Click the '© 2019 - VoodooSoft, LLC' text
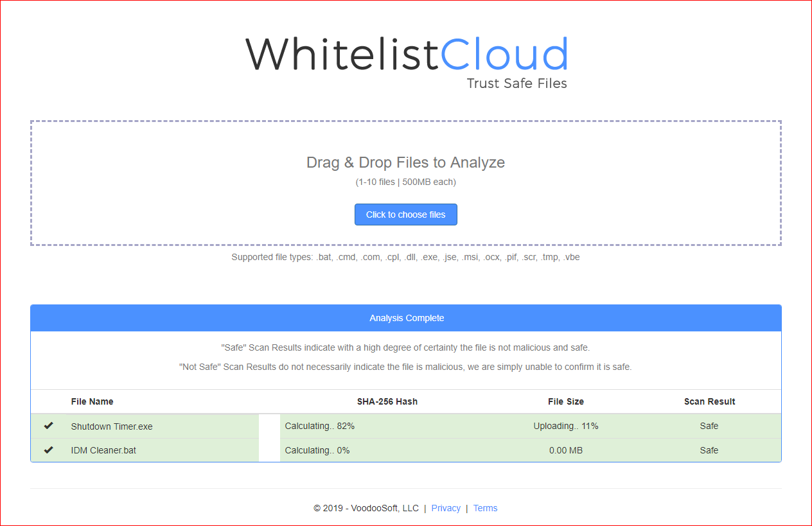 pyautogui.click(x=366, y=508)
